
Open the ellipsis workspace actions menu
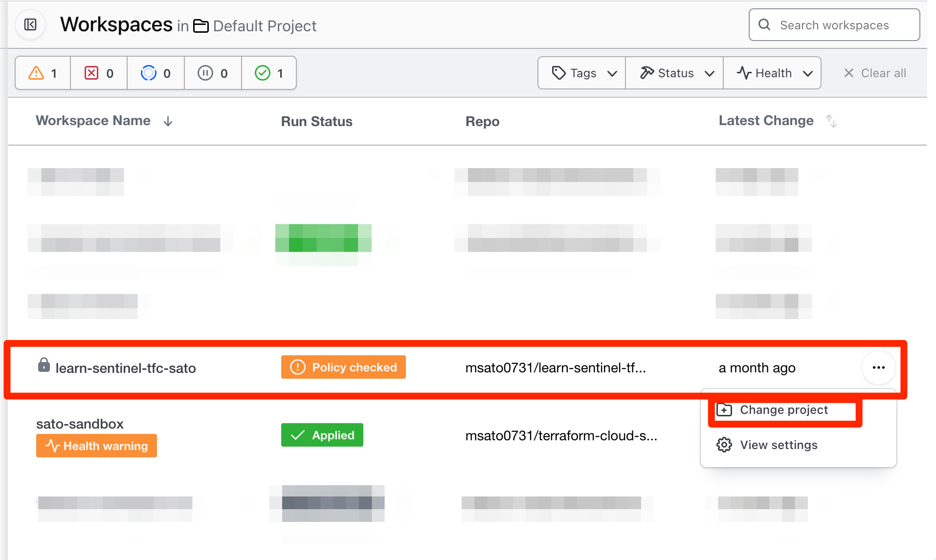point(879,367)
